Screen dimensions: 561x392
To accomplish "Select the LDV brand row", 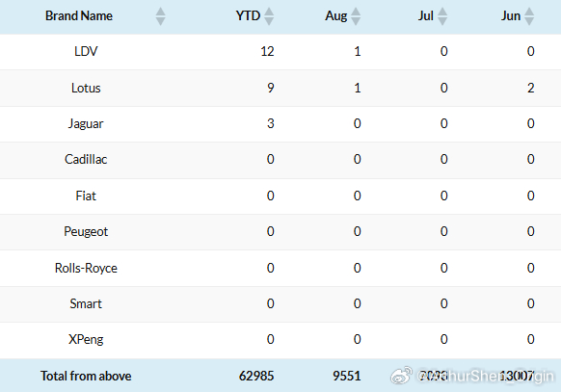I will pos(280,52).
